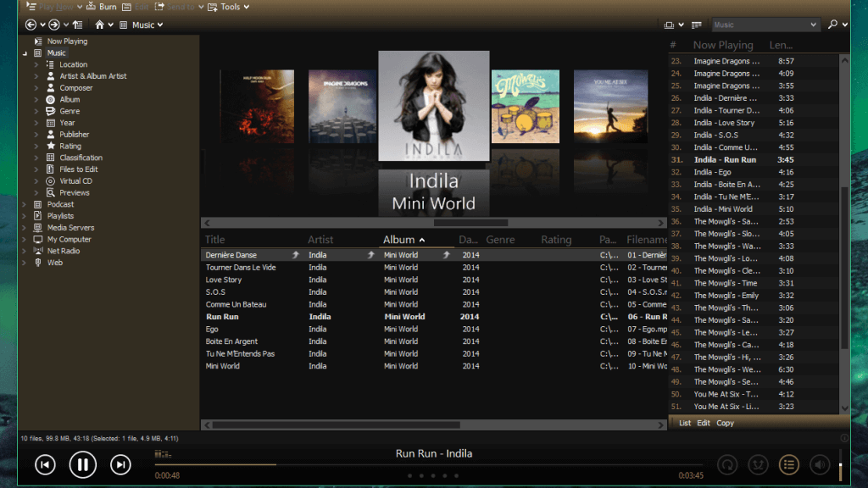This screenshot has height=488, width=868.
Task: Skip to the next track
Action: click(120, 465)
